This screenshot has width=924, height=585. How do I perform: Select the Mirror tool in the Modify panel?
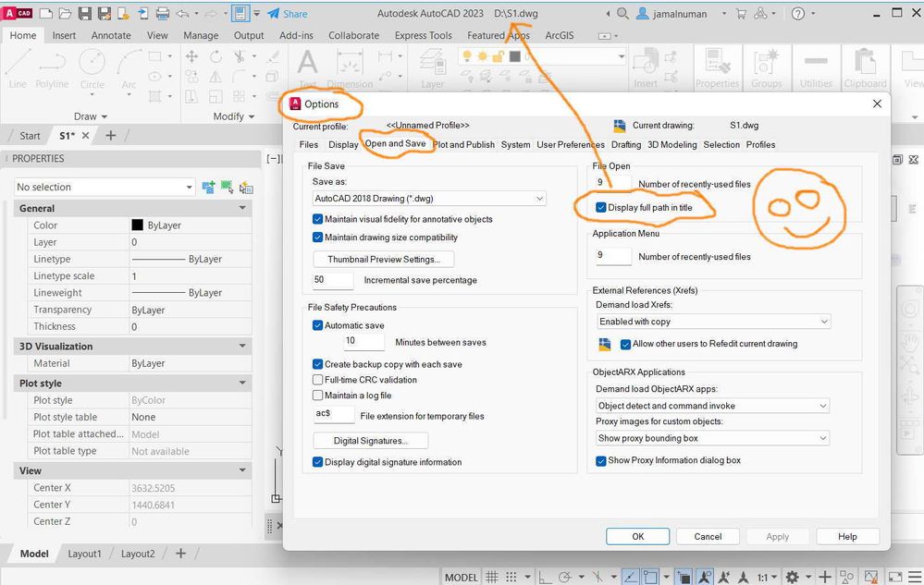pos(216,77)
